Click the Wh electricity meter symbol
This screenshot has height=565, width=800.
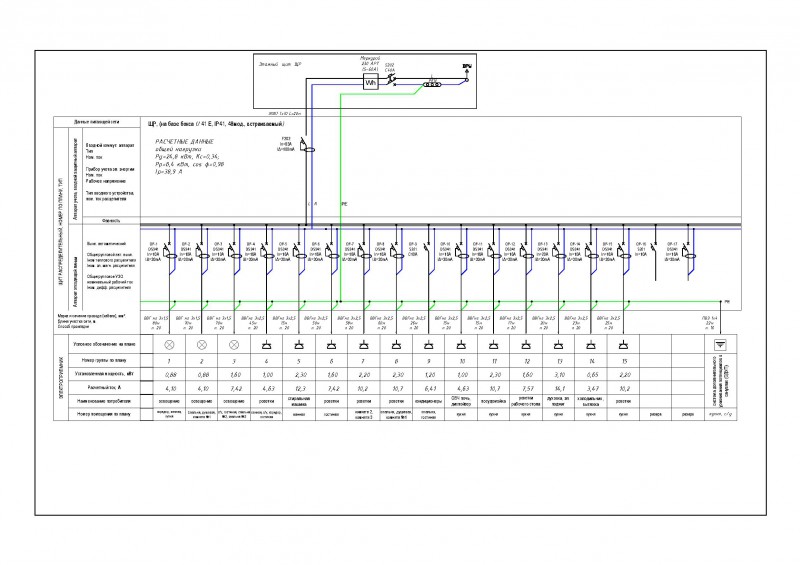coord(370,82)
